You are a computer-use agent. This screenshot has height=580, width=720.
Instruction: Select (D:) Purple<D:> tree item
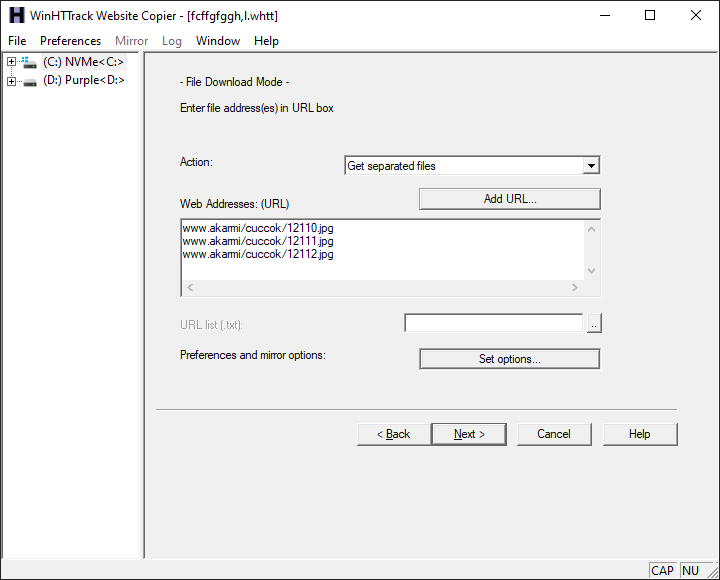coord(84,80)
